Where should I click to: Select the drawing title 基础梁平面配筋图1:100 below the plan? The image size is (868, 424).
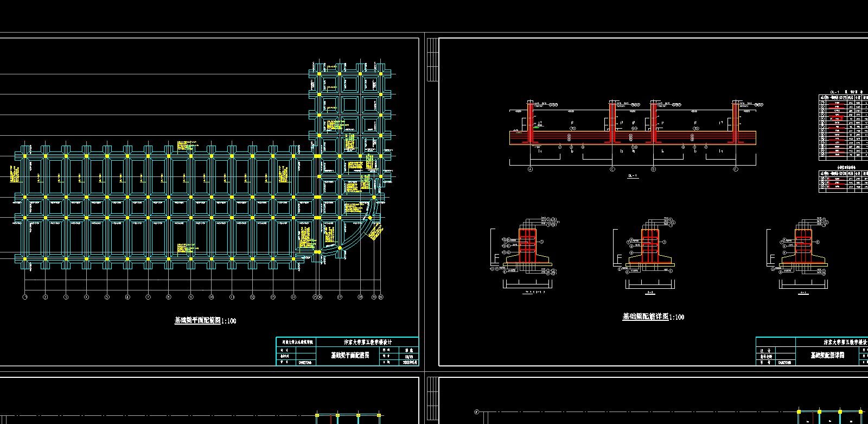coord(205,321)
